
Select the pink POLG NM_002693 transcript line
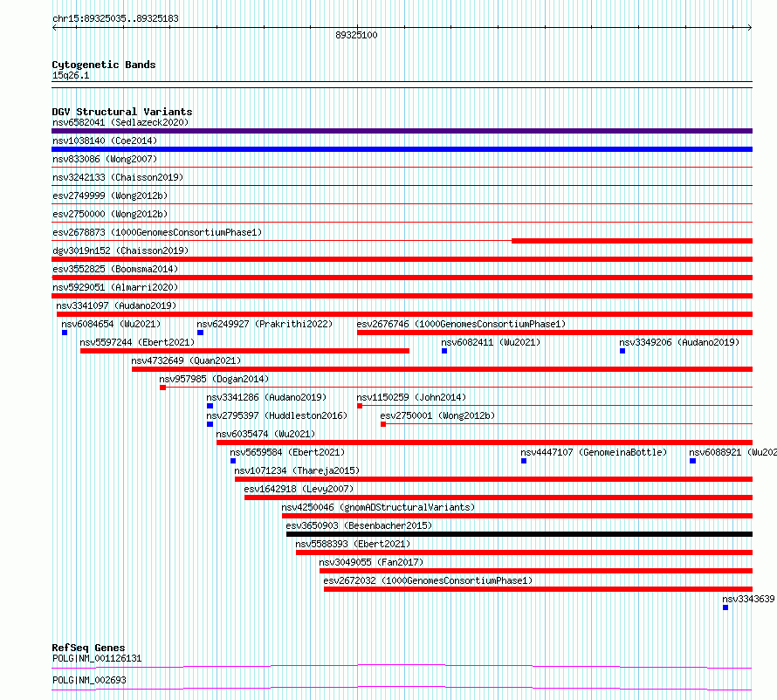[402, 688]
